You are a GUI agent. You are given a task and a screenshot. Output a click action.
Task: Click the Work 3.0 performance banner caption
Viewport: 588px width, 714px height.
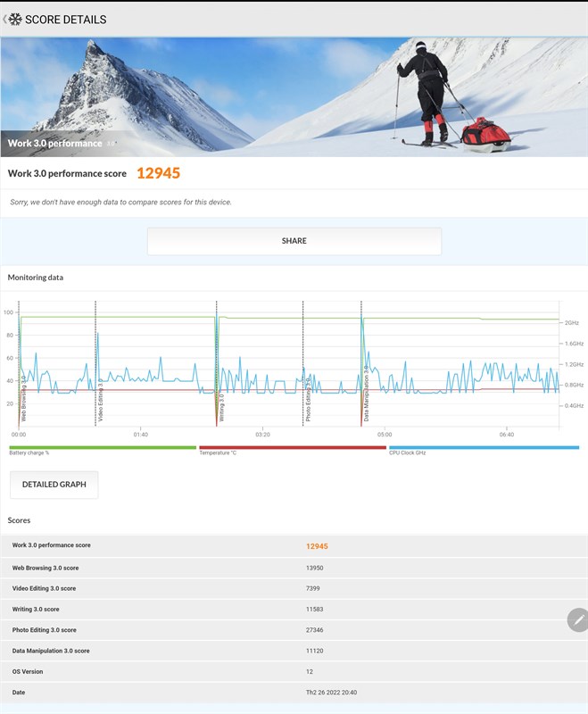(x=55, y=144)
